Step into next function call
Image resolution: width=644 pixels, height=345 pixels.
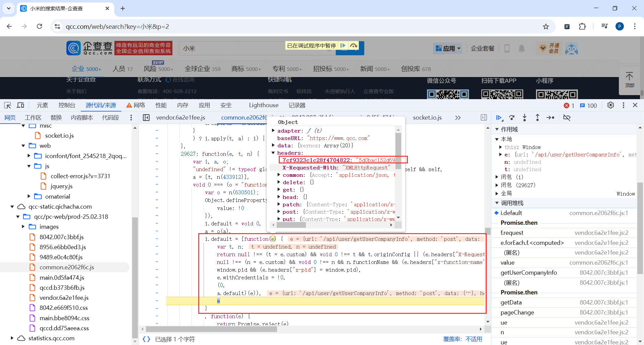525,118
